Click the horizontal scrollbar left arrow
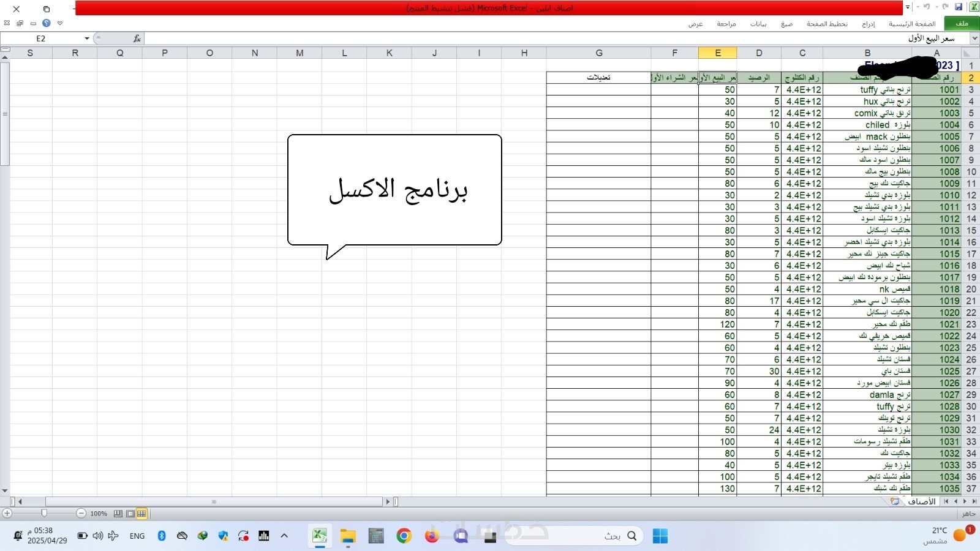The image size is (980, 551). (x=20, y=501)
